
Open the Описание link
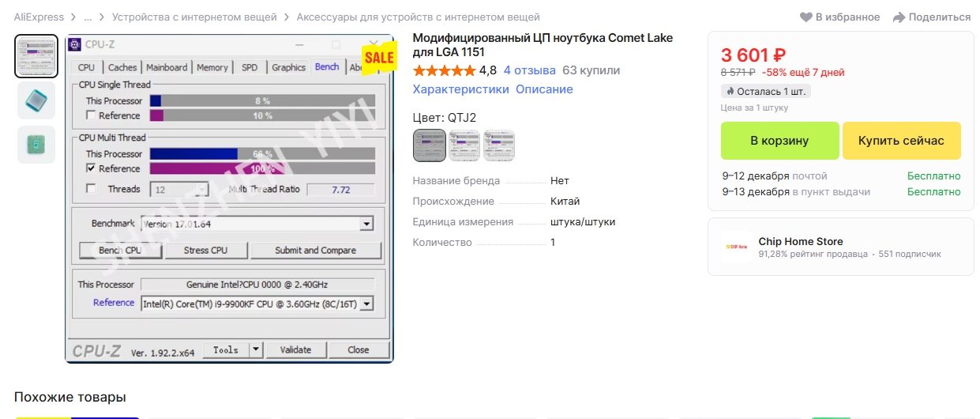544,89
